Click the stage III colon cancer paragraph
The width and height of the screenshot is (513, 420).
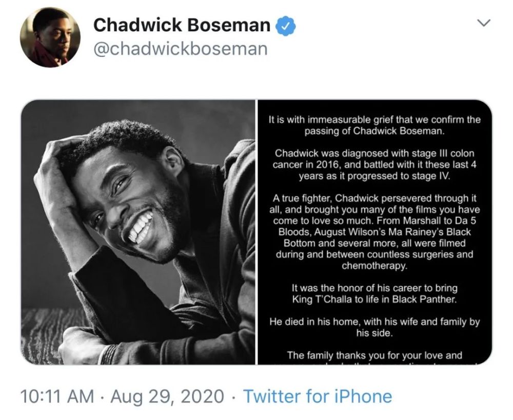374,164
